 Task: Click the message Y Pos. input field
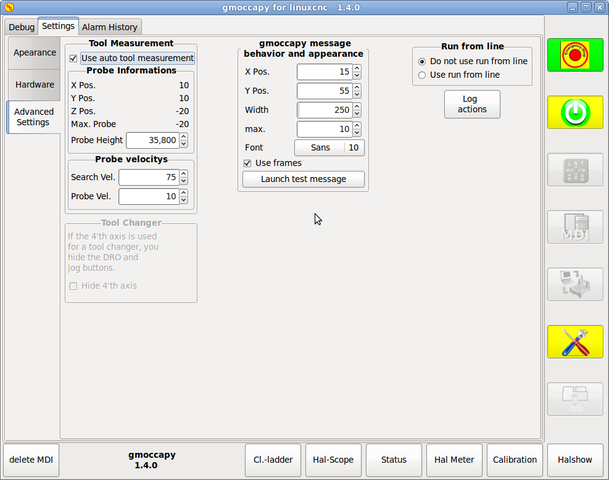tap(325, 91)
